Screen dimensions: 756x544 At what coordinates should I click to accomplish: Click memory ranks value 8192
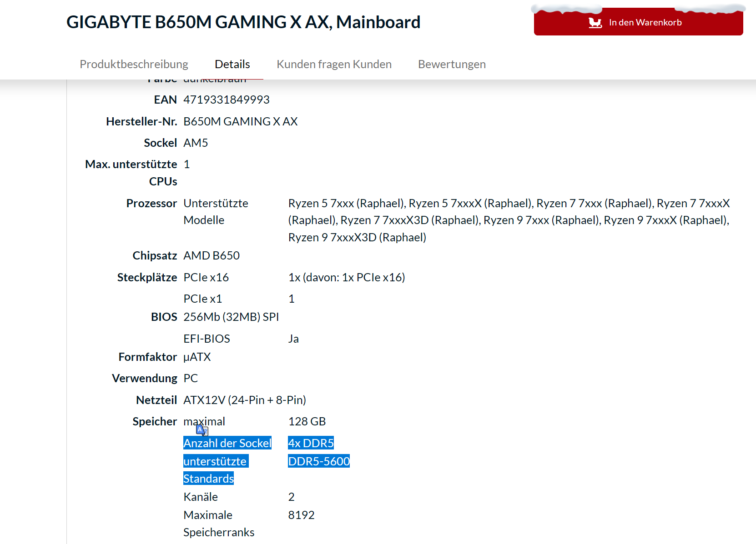(301, 515)
